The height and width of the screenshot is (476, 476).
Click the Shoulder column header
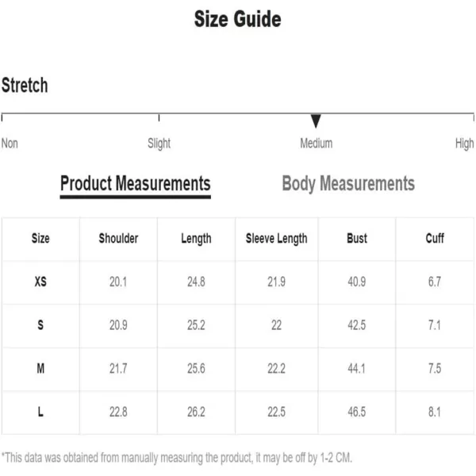coord(118,238)
